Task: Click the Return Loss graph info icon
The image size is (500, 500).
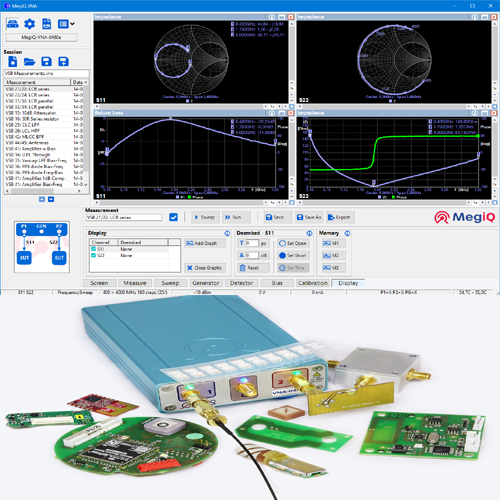Action: tap(272, 113)
